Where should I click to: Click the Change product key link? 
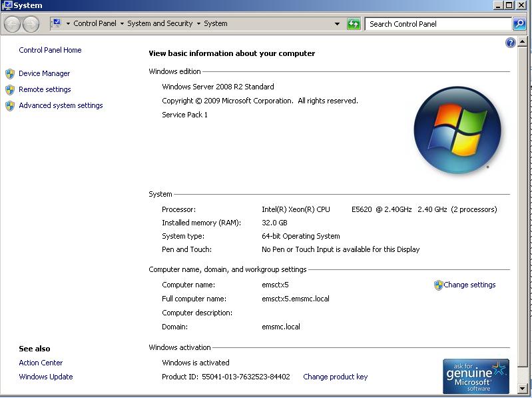pos(335,377)
